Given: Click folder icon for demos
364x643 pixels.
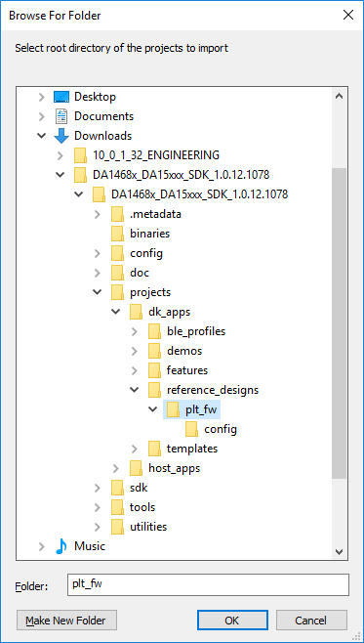Looking at the screenshot, I should pos(154,351).
